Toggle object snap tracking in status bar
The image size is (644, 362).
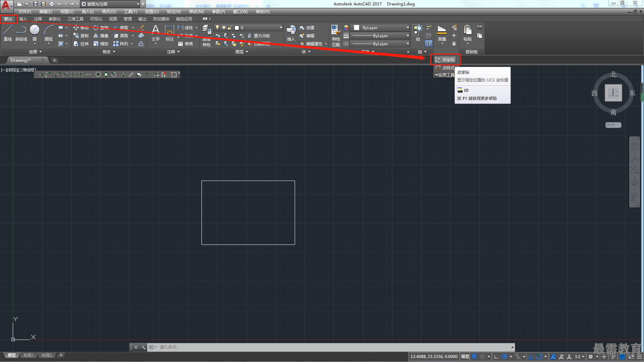(x=531, y=357)
